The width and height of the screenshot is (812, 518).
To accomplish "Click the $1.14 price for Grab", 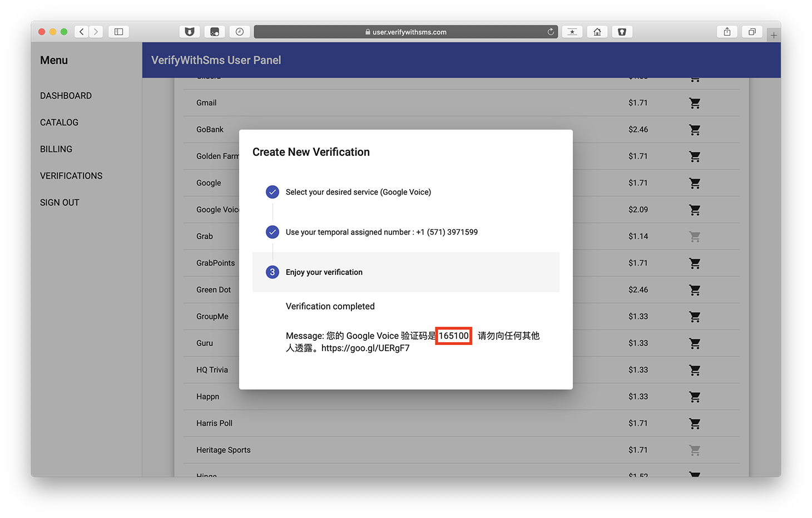I will (x=638, y=236).
